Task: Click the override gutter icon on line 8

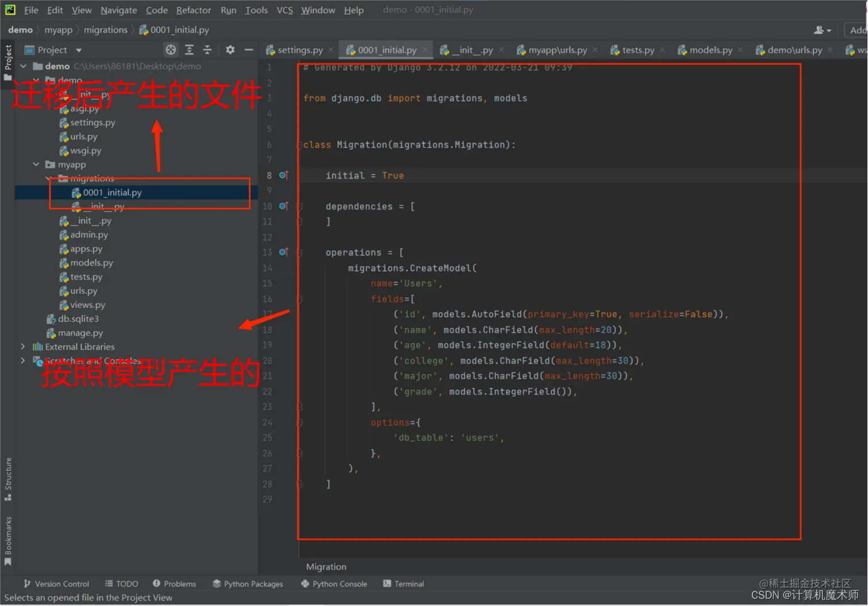Action: pos(283,175)
